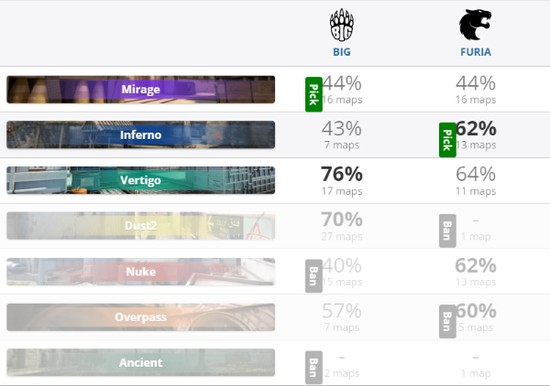Image resolution: width=550 pixels, height=386 pixels.
Task: Open the BIG team name link
Action: tap(342, 52)
